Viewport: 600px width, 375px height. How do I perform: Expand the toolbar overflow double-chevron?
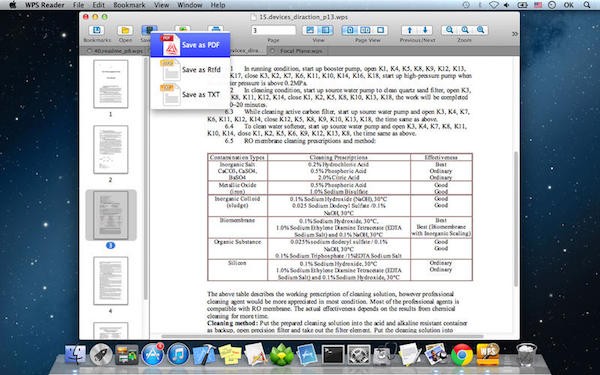(515, 34)
